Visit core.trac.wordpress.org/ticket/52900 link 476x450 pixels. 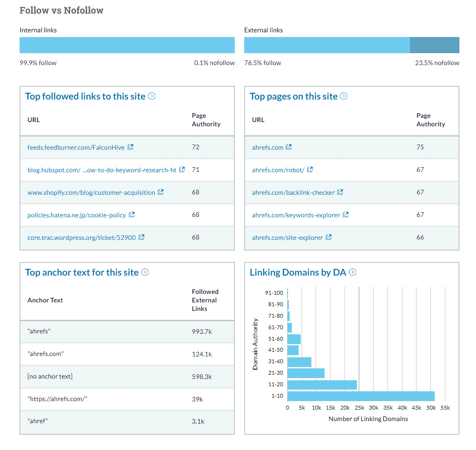tap(81, 238)
